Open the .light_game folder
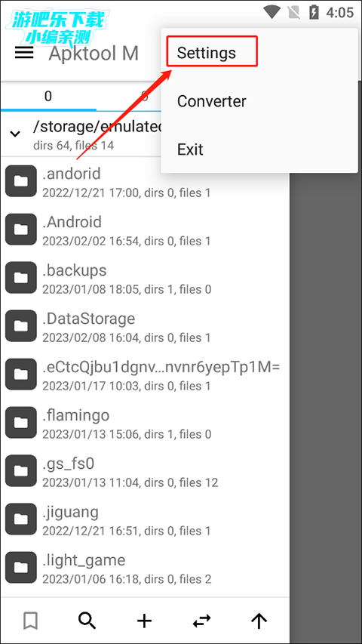 [145, 568]
